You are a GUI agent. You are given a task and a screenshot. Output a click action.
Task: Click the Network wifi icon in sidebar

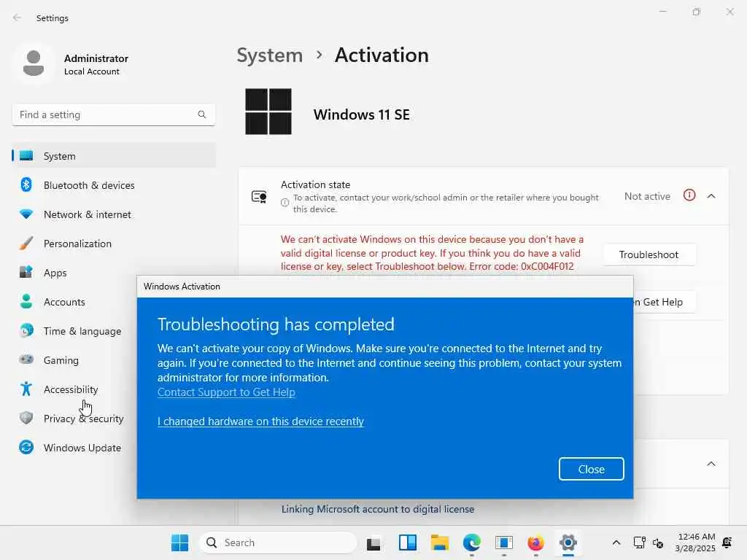pos(26,214)
